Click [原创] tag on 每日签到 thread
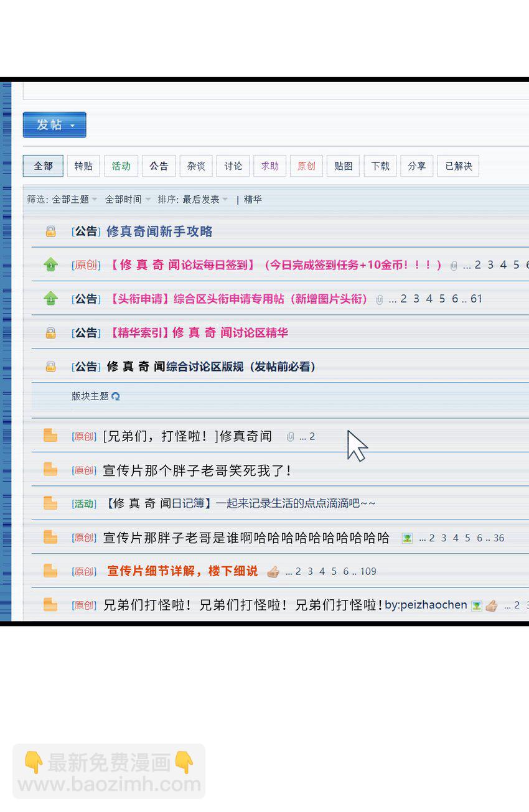Image resolution: width=529 pixels, height=812 pixels. tap(85, 265)
